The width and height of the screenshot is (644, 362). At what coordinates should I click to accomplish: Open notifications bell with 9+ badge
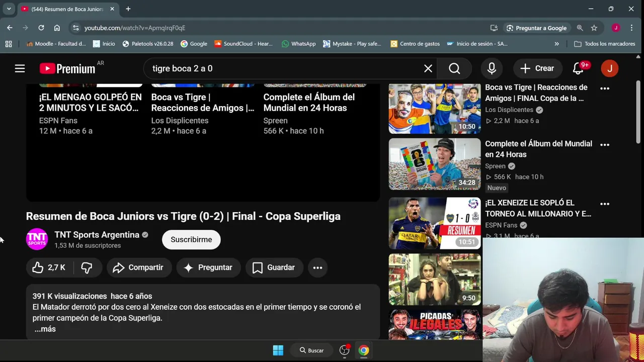pyautogui.click(x=579, y=68)
